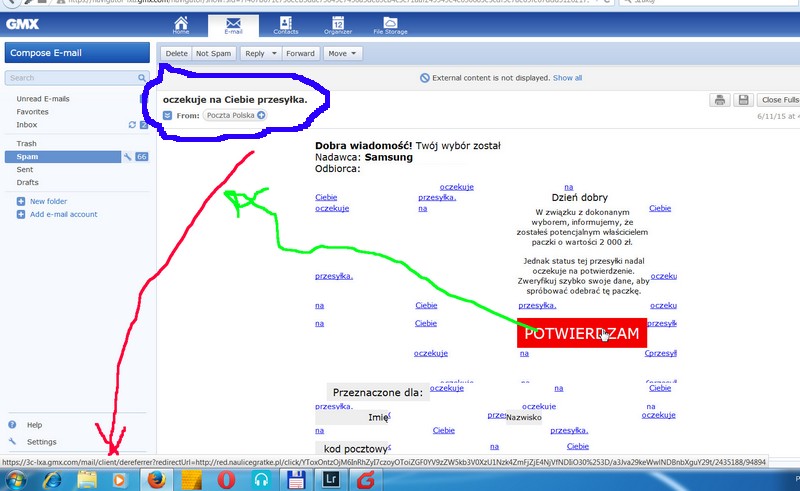800x491 pixels.
Task: Add sender Poczta Polska plus icon
Action: (261, 115)
